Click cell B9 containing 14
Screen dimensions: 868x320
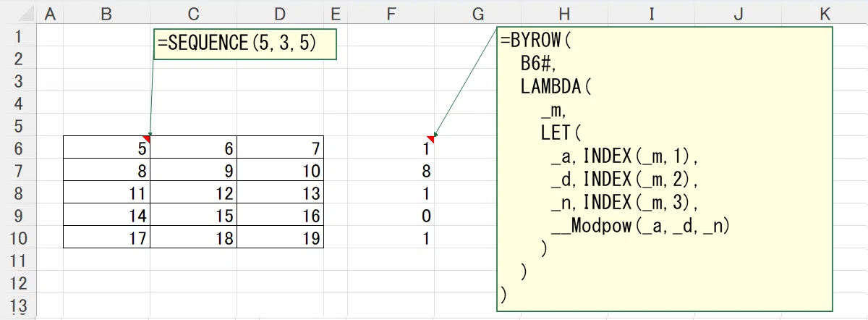coord(106,216)
